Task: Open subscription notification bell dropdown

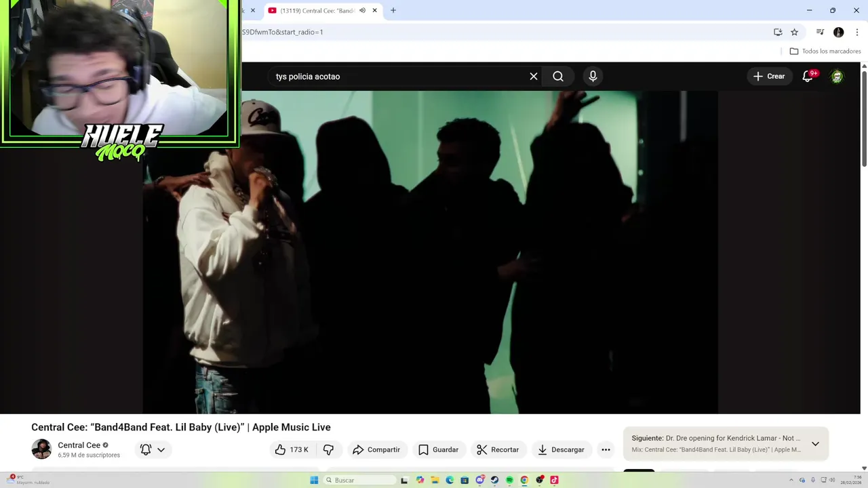Action: click(153, 449)
